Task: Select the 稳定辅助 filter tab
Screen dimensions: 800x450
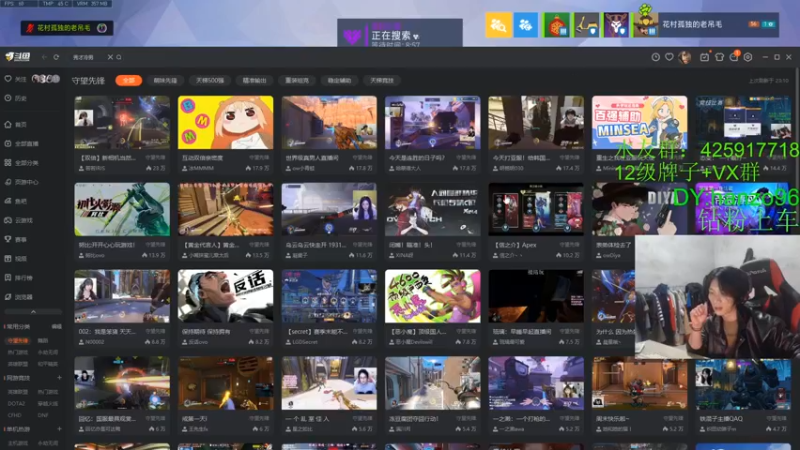Action: (339, 81)
